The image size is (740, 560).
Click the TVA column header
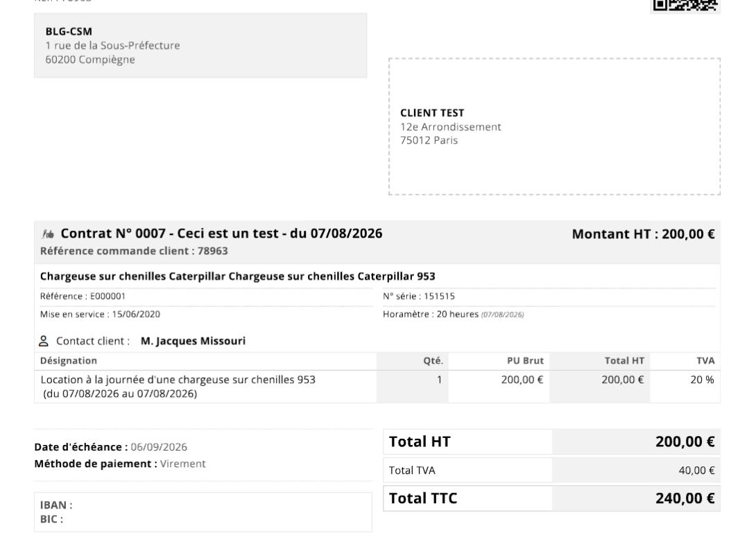(x=705, y=361)
